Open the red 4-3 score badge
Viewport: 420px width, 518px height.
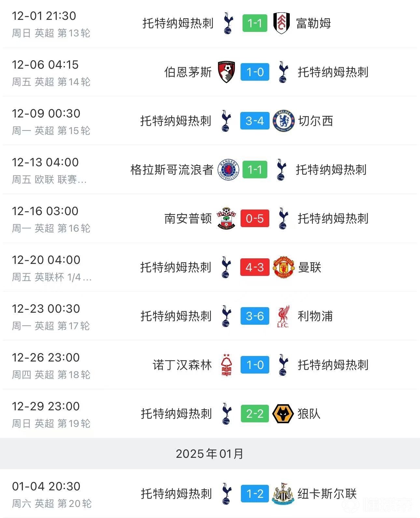tap(255, 267)
